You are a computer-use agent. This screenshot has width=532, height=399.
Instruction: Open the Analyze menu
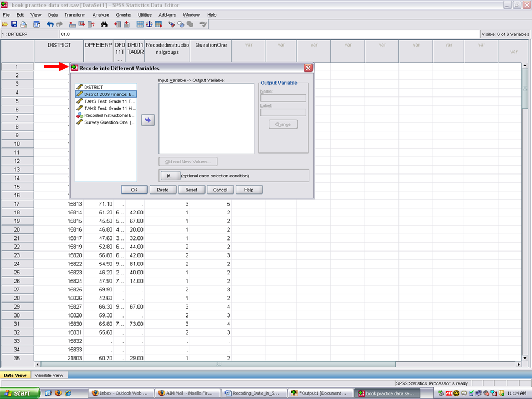coord(101,14)
